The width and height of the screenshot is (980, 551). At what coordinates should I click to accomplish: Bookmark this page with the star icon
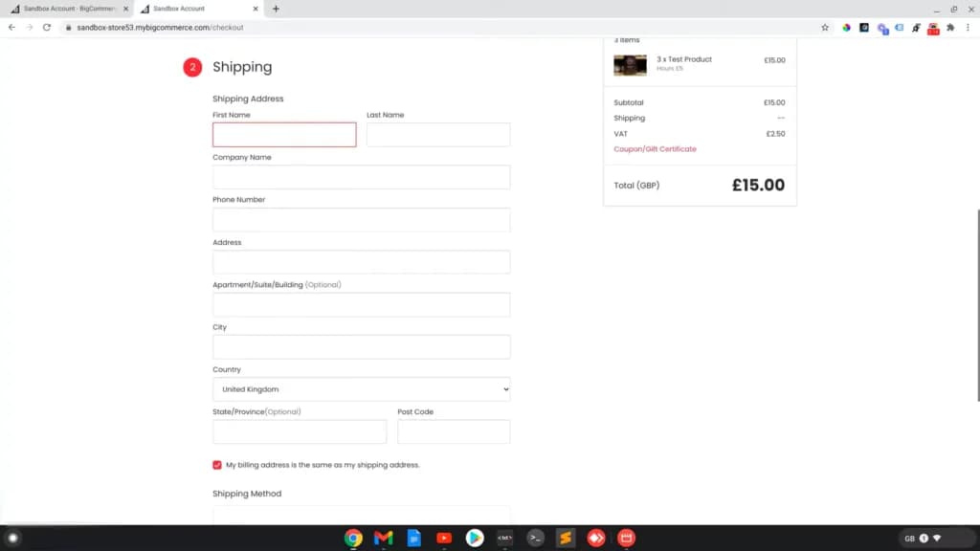pyautogui.click(x=825, y=28)
